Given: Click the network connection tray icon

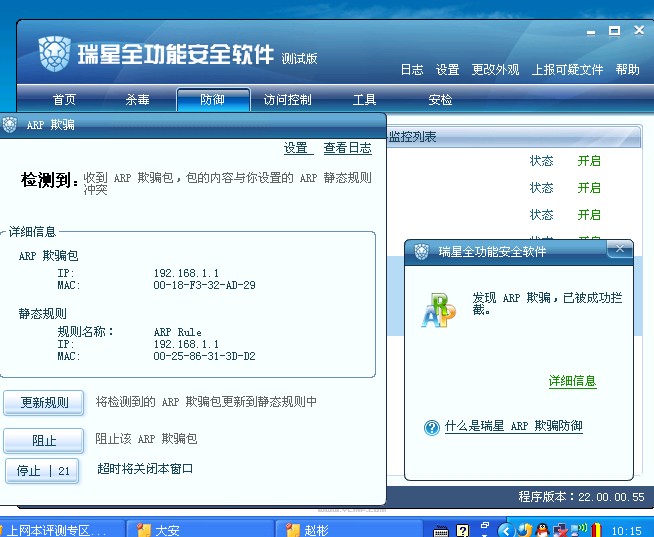Looking at the screenshot, I should pyautogui.click(x=580, y=530).
